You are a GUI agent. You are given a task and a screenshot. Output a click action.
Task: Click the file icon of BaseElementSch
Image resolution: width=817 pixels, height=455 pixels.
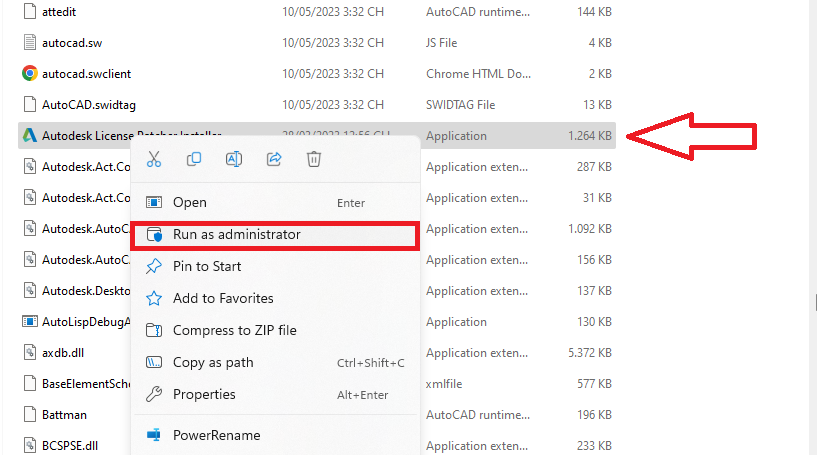click(30, 384)
